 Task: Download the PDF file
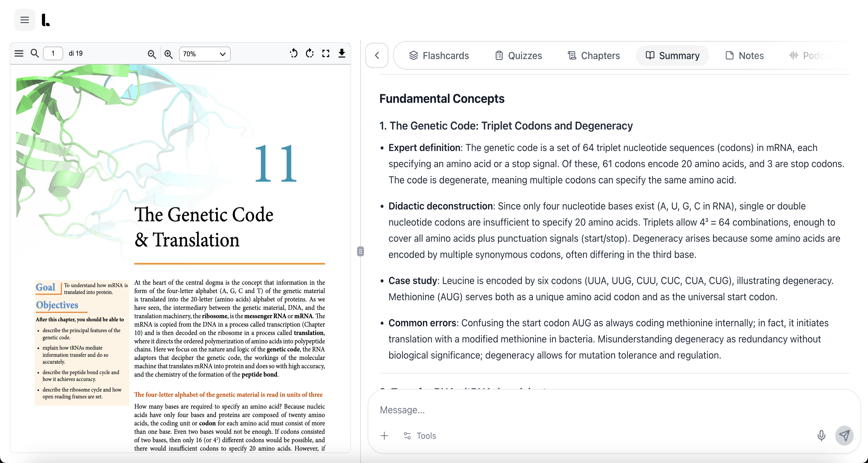[342, 53]
